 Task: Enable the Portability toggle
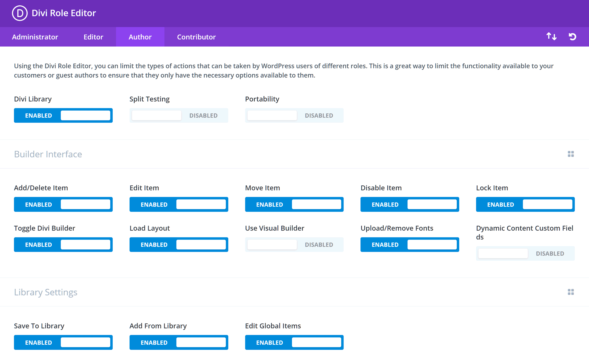(x=294, y=116)
